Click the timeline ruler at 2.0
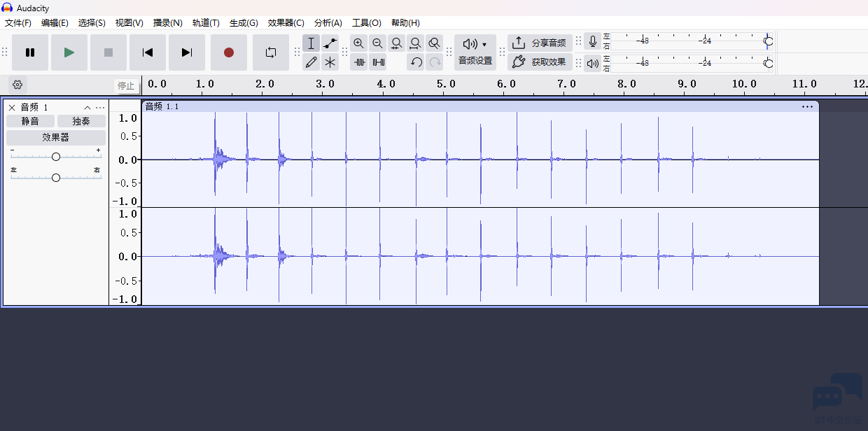This screenshot has height=431, width=868. [x=265, y=84]
